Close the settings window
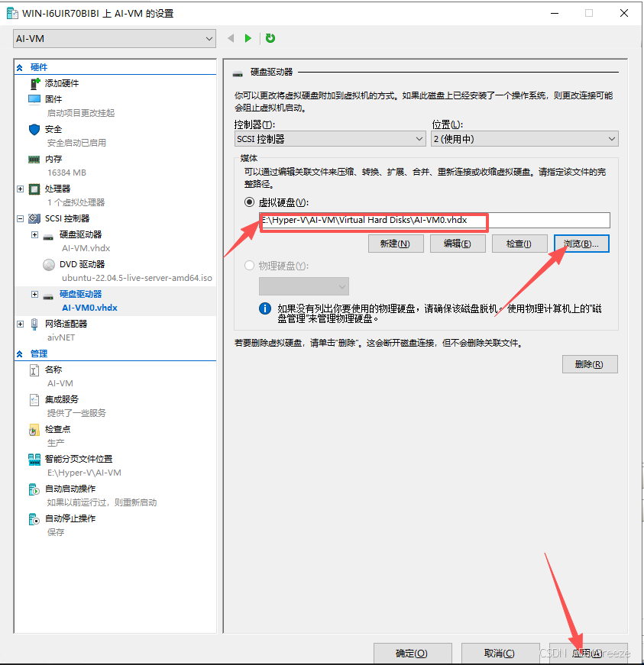Image resolution: width=644 pixels, height=665 pixels. coord(623,13)
